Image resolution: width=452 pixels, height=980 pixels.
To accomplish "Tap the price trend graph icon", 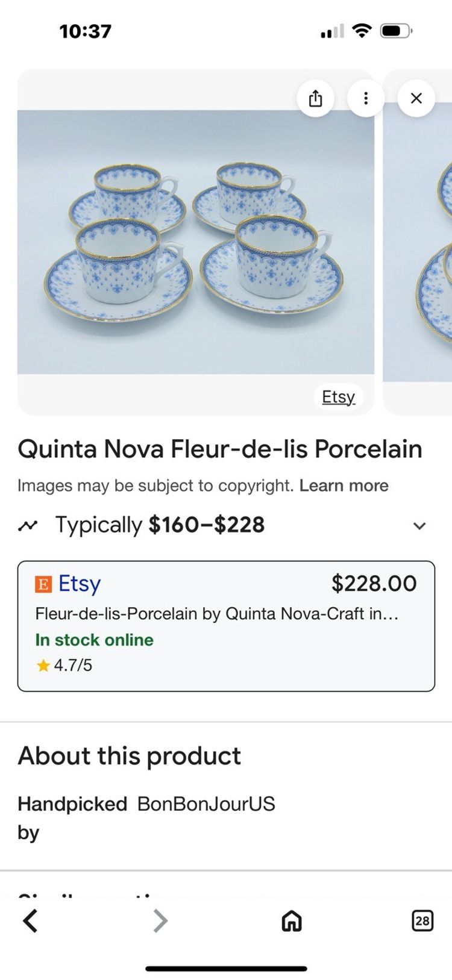I will [28, 525].
